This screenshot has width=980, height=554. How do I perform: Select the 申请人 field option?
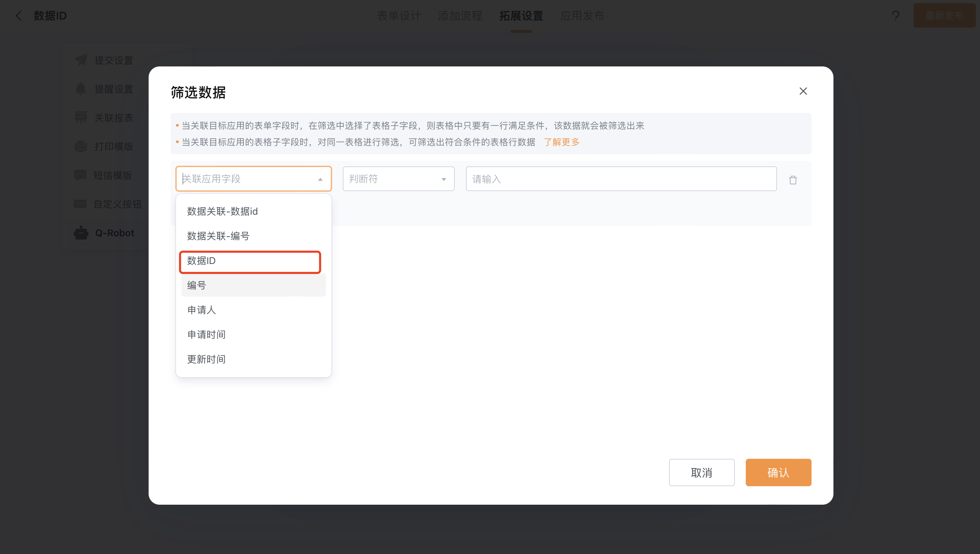click(253, 310)
